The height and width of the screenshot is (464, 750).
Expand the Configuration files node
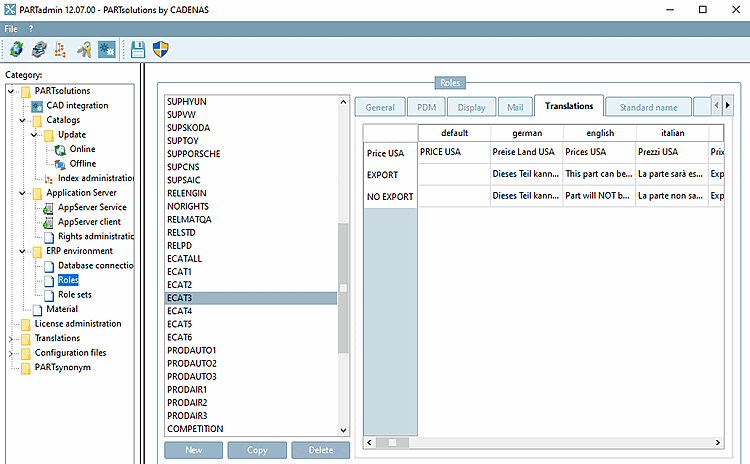point(11,354)
